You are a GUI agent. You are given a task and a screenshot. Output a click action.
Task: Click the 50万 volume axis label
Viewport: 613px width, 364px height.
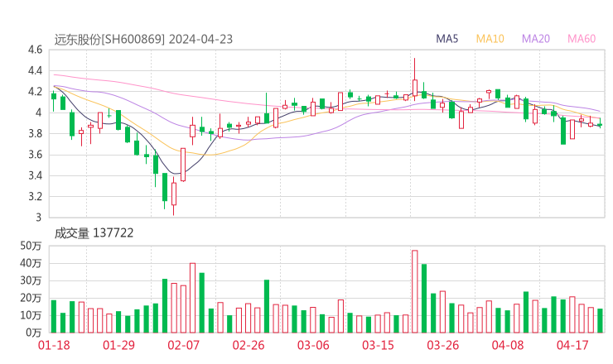click(31, 246)
